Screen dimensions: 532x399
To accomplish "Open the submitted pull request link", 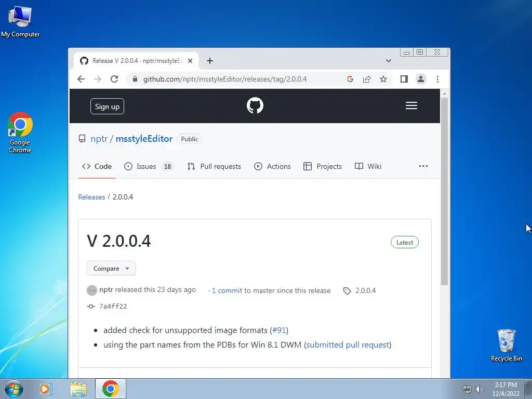I will click(348, 345).
